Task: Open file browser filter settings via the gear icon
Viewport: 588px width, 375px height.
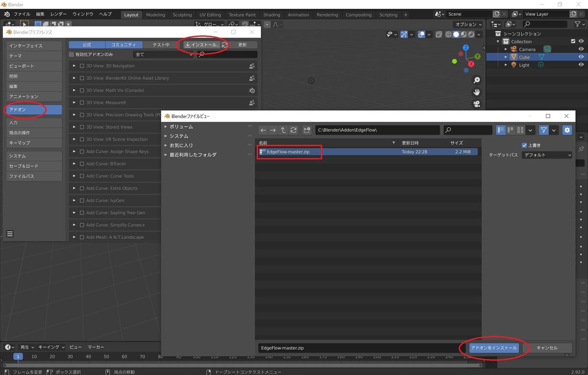Action: pyautogui.click(x=567, y=130)
